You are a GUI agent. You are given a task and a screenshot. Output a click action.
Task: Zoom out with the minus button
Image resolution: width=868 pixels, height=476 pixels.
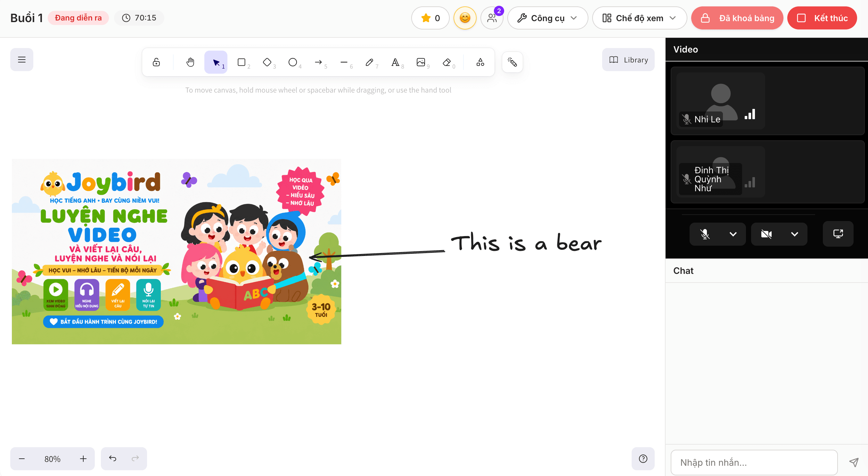(x=21, y=458)
